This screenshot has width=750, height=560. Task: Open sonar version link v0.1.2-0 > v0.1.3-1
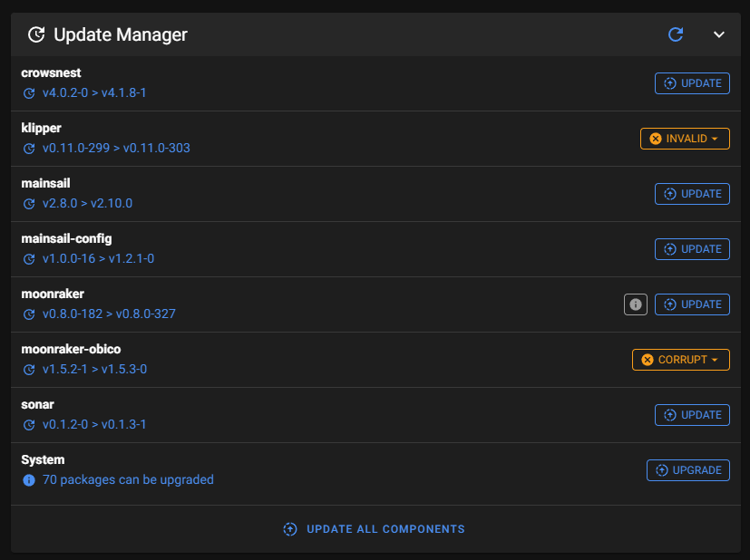click(94, 424)
